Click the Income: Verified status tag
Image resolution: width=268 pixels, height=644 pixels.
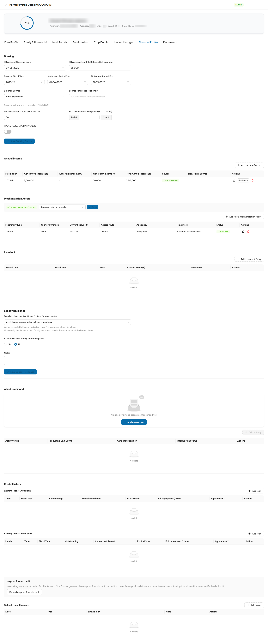tap(171, 181)
